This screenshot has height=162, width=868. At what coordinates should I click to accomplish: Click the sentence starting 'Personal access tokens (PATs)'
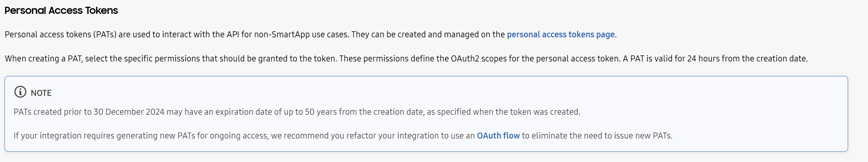pyautogui.click(x=311, y=34)
